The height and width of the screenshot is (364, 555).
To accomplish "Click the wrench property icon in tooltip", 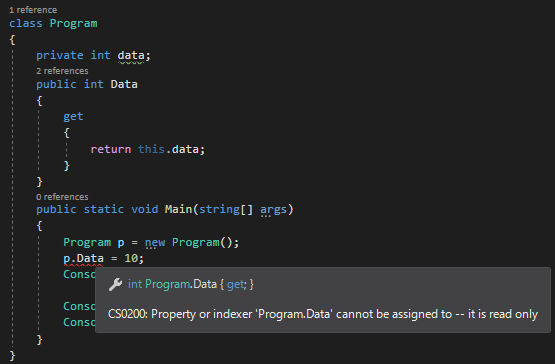I will click(x=115, y=284).
